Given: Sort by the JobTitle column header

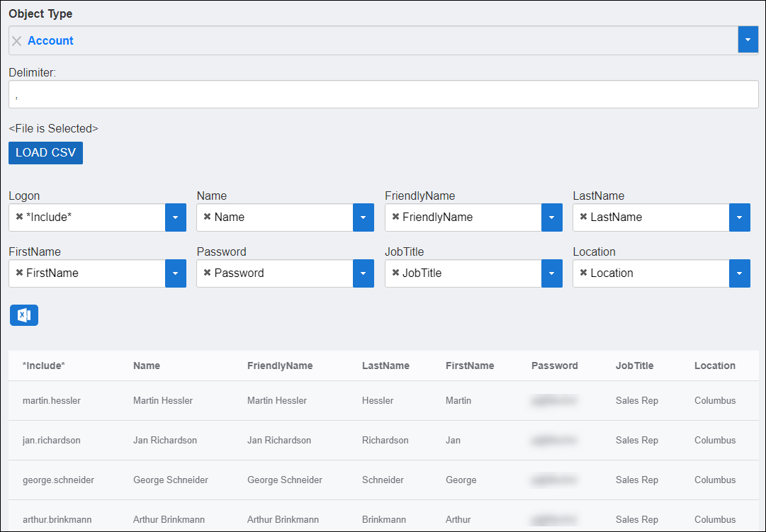Looking at the screenshot, I should click(x=634, y=366).
